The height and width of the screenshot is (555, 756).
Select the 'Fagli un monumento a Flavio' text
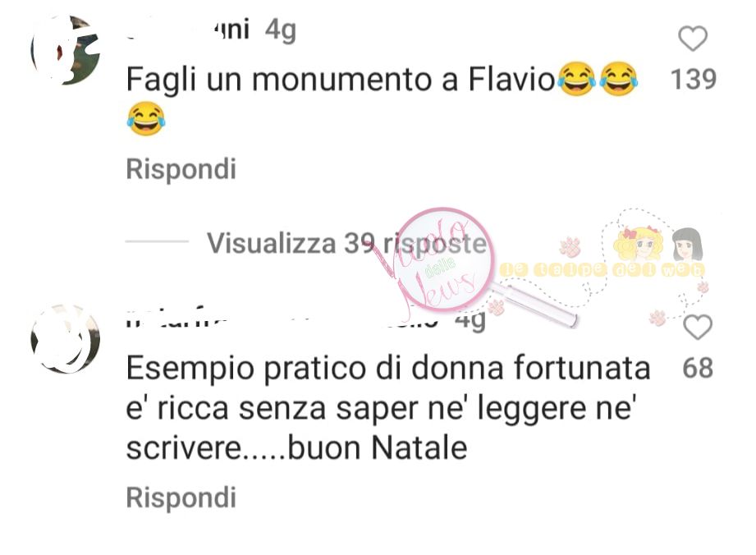click(x=341, y=80)
